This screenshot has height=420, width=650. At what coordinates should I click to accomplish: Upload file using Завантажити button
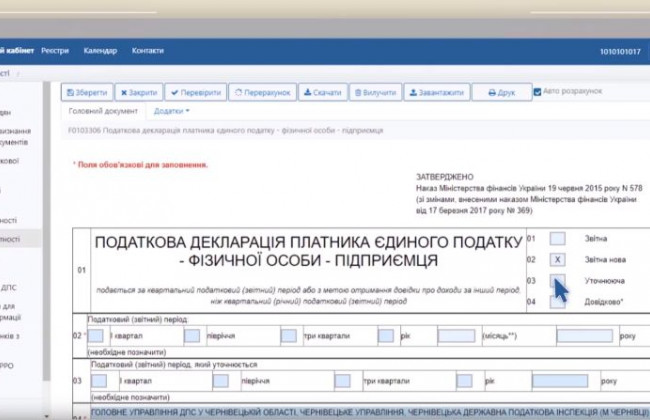(x=437, y=92)
